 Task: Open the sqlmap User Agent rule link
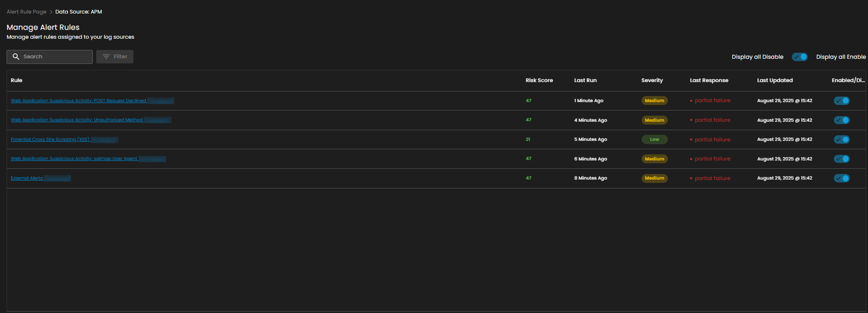tap(74, 159)
